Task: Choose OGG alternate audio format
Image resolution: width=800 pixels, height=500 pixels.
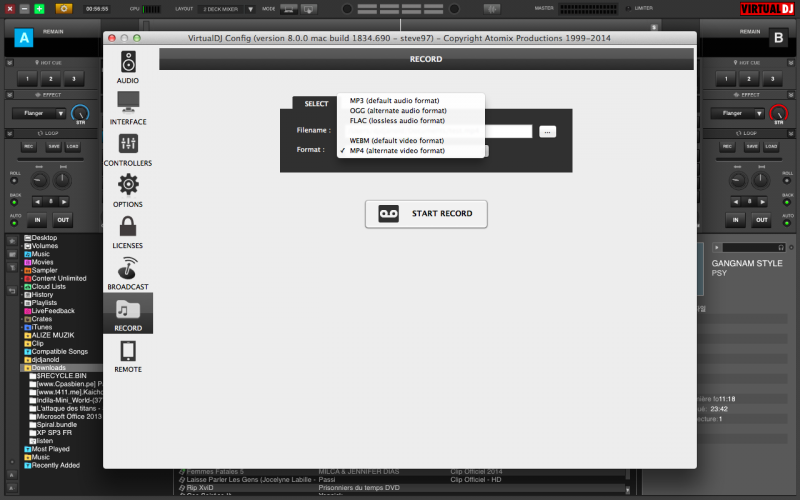Action: pos(398,111)
